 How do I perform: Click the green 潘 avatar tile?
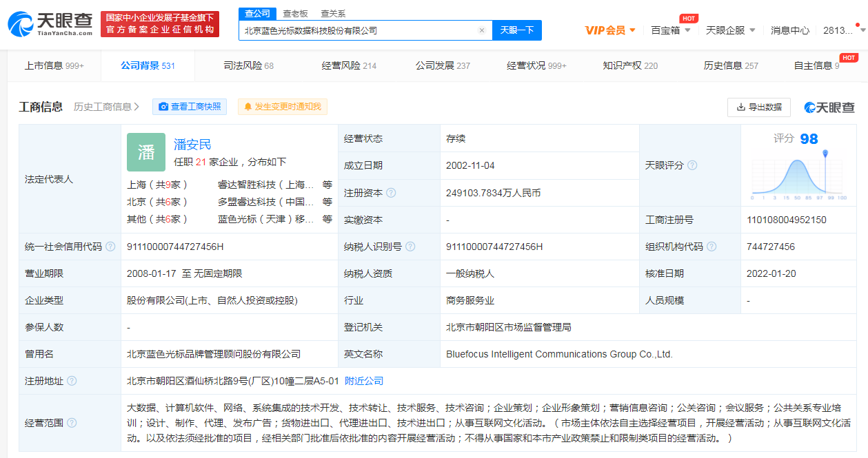tap(146, 152)
